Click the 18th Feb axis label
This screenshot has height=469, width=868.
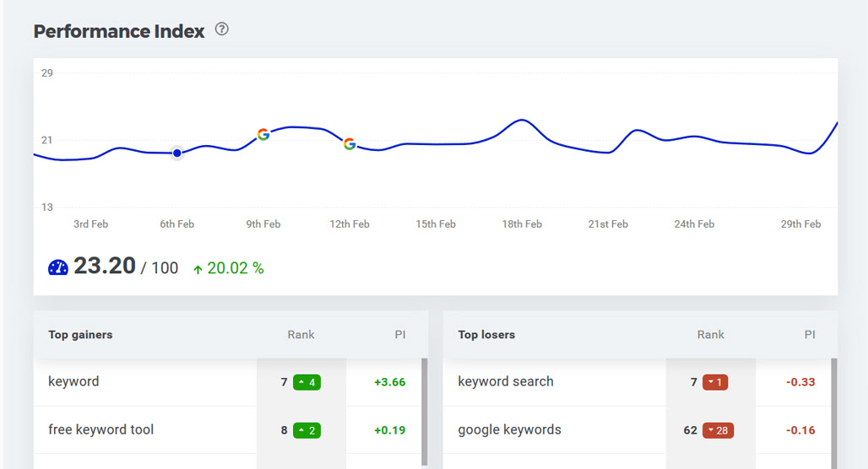tap(522, 224)
